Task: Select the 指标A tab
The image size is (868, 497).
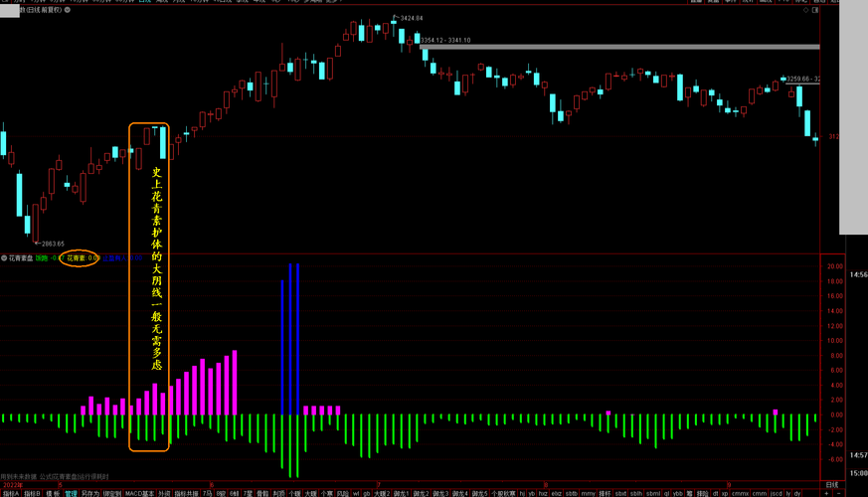Action: point(11,493)
